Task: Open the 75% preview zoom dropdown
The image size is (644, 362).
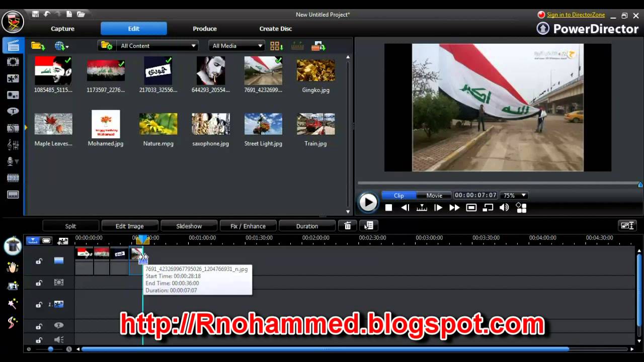Action: (514, 195)
